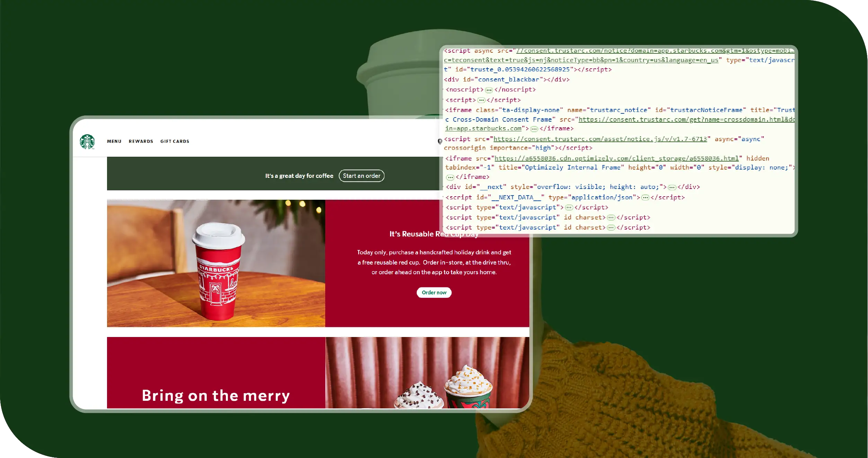Screen dimensions: 868x458
Task: Open the REWARDS navigation item
Action: 141,141
